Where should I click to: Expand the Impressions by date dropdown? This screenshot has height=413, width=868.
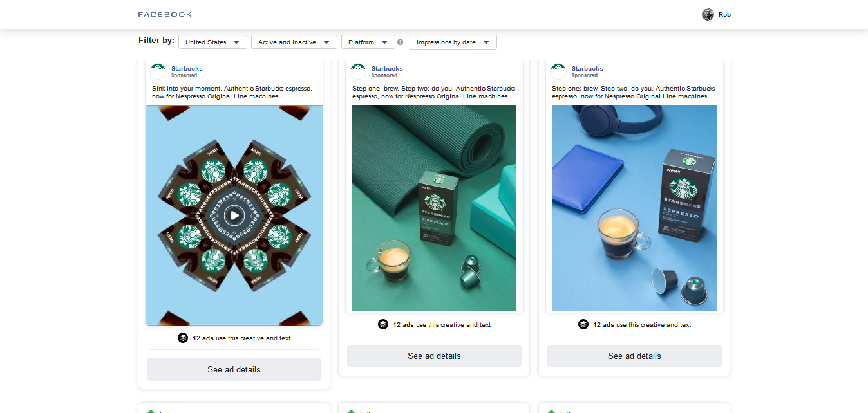coord(453,42)
